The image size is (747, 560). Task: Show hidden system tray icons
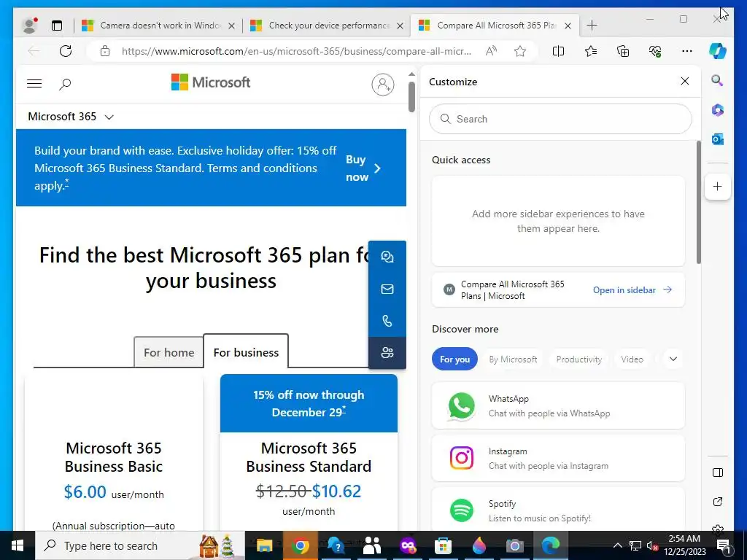click(617, 545)
